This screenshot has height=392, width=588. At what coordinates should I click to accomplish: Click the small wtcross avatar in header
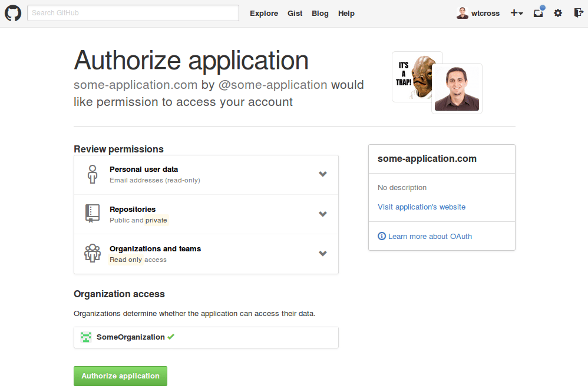click(x=463, y=13)
